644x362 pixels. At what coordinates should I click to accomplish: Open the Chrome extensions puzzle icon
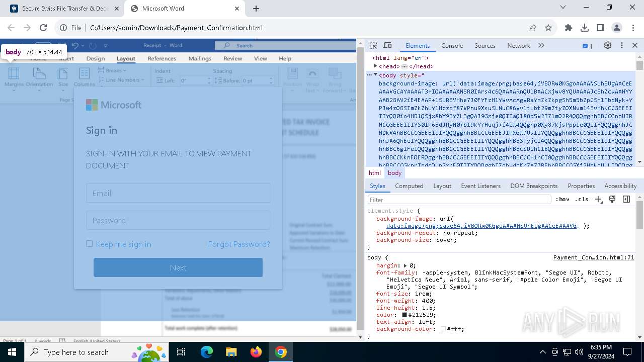pos(569,28)
